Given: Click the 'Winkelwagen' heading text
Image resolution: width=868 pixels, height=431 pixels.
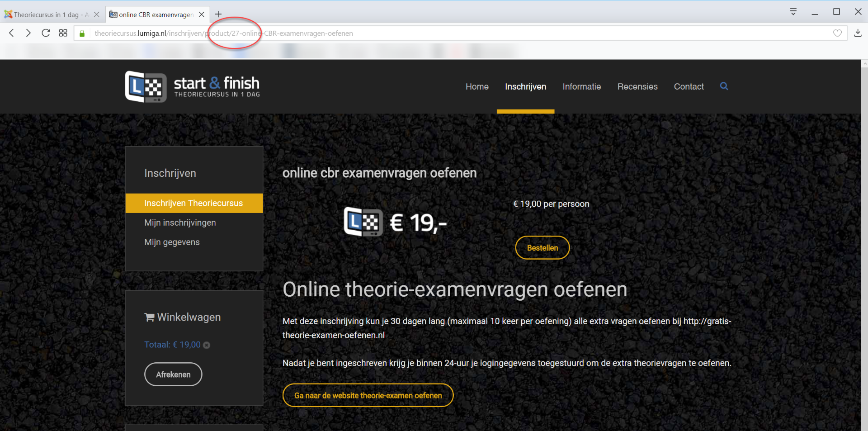Looking at the screenshot, I should click(x=189, y=317).
